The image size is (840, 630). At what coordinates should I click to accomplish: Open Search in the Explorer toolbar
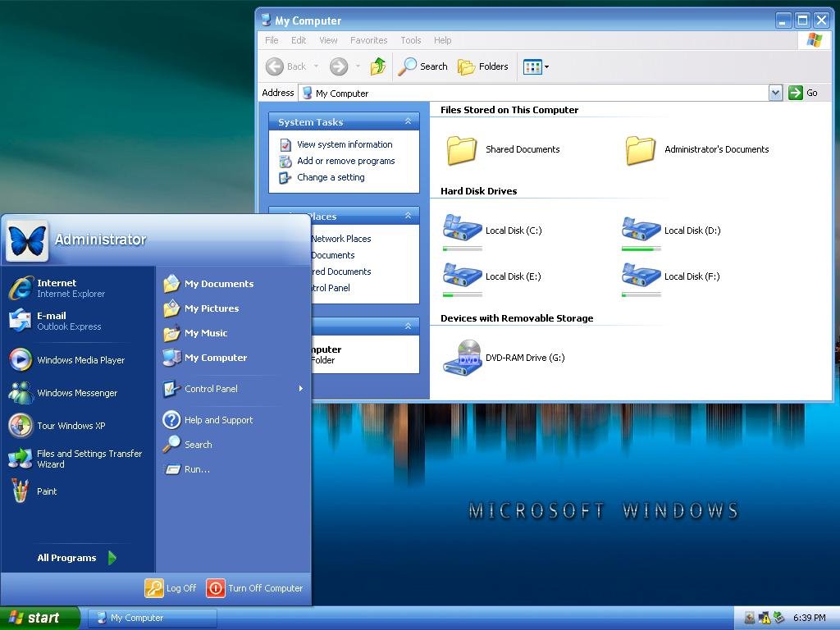(x=423, y=66)
